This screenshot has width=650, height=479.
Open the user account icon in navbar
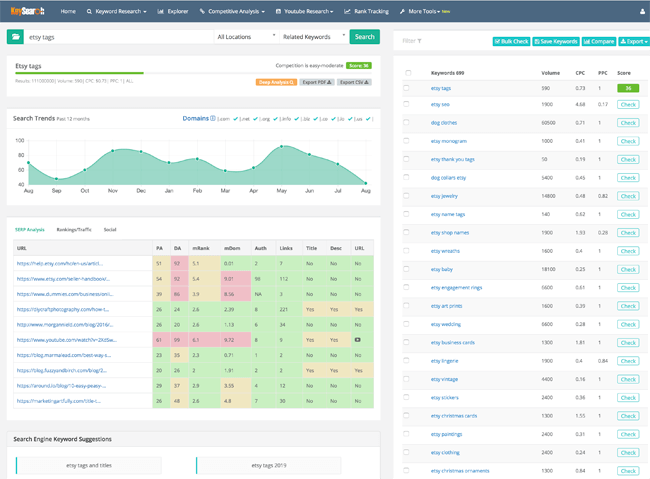[x=640, y=11]
